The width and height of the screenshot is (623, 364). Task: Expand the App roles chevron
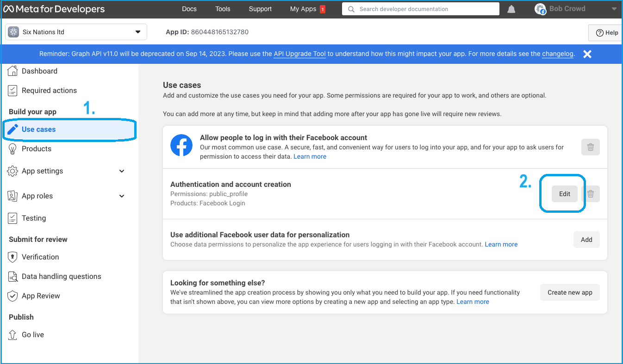(122, 196)
